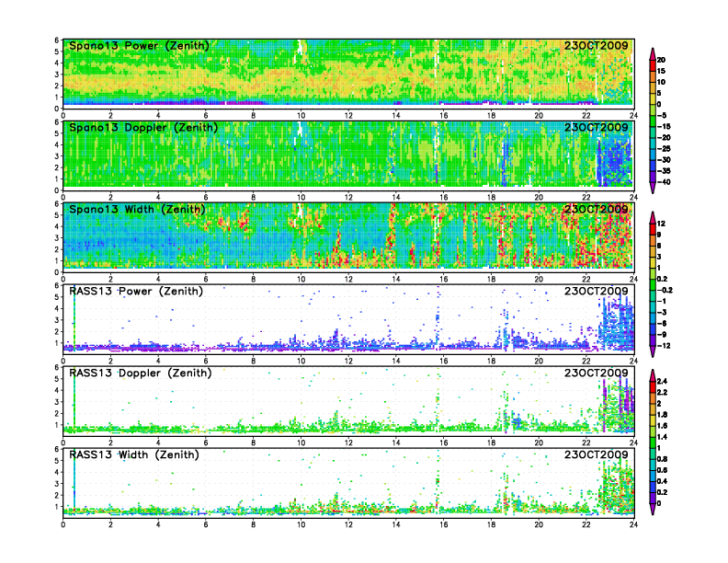This screenshot has height=563, width=728.
Task: Click the "RASS13 Doppler (Zenith)" panel title
Action: [141, 373]
